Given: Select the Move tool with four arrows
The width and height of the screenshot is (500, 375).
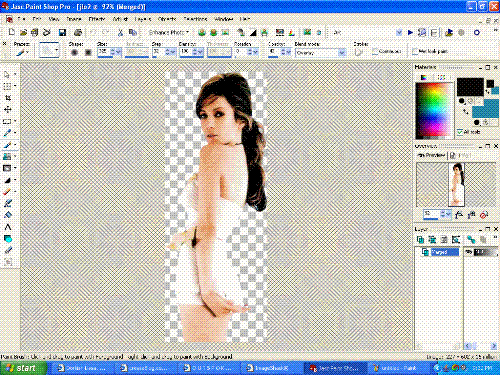Looking at the screenshot, I should tap(8, 109).
